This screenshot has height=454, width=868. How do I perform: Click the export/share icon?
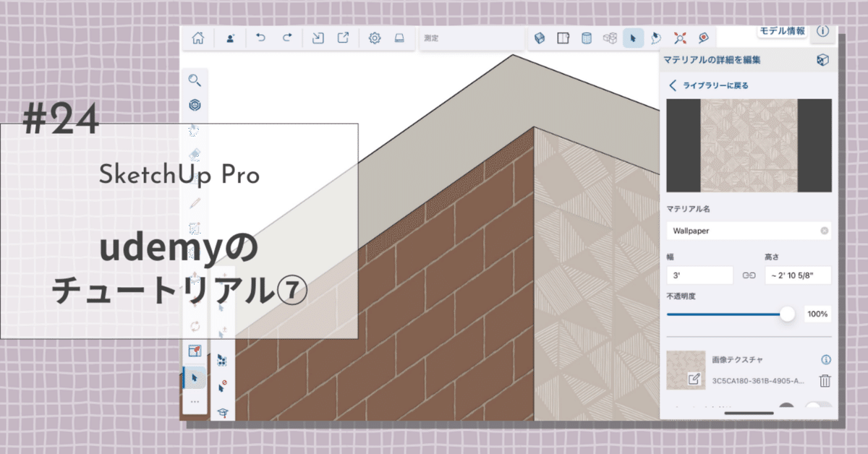[344, 38]
